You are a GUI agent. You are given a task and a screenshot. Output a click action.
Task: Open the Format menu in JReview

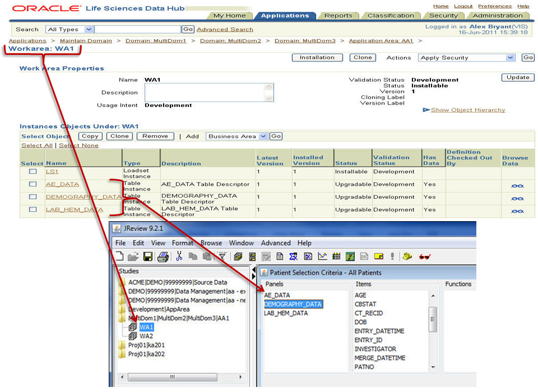tap(183, 243)
